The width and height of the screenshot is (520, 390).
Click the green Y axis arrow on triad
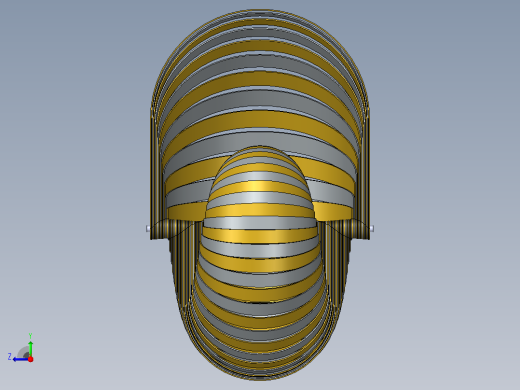point(31,348)
